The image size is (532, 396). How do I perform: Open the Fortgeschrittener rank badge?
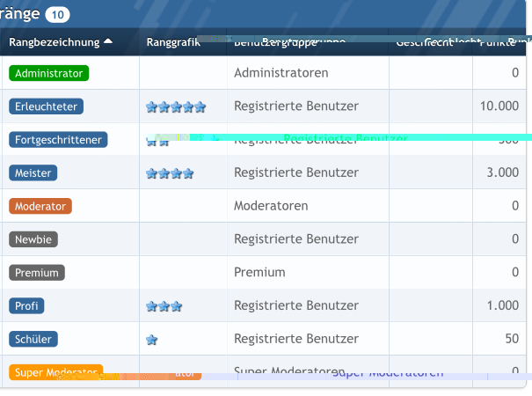(58, 140)
